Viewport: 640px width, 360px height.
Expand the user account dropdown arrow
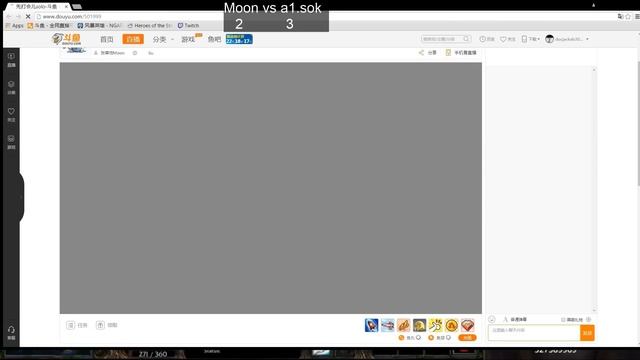587,39
